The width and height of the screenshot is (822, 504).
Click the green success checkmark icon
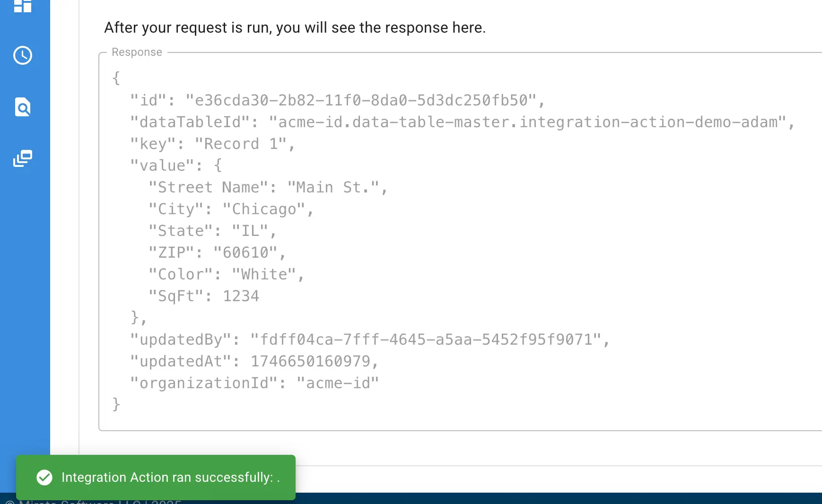(x=44, y=478)
